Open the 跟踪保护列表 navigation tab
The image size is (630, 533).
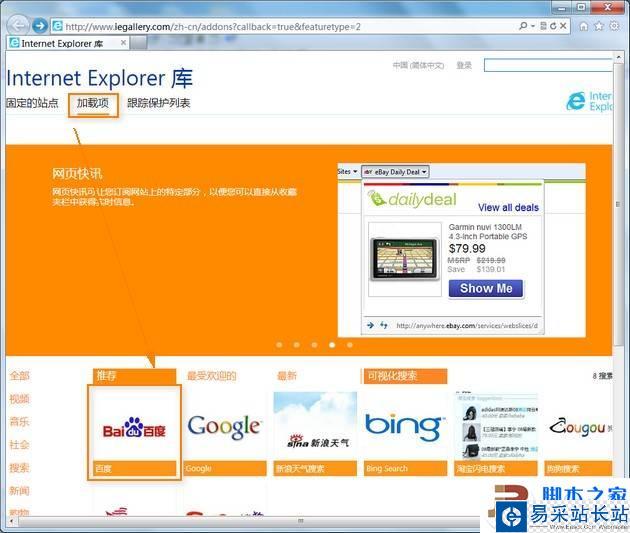coord(158,103)
